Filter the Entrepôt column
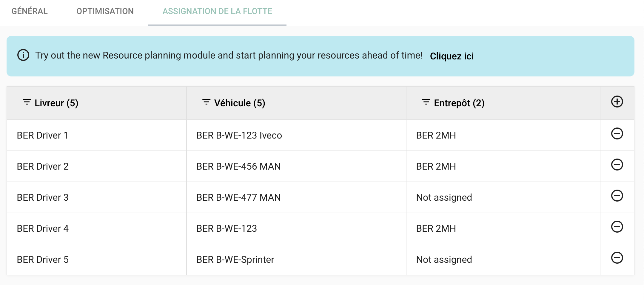This screenshot has width=644, height=301. coord(426,102)
